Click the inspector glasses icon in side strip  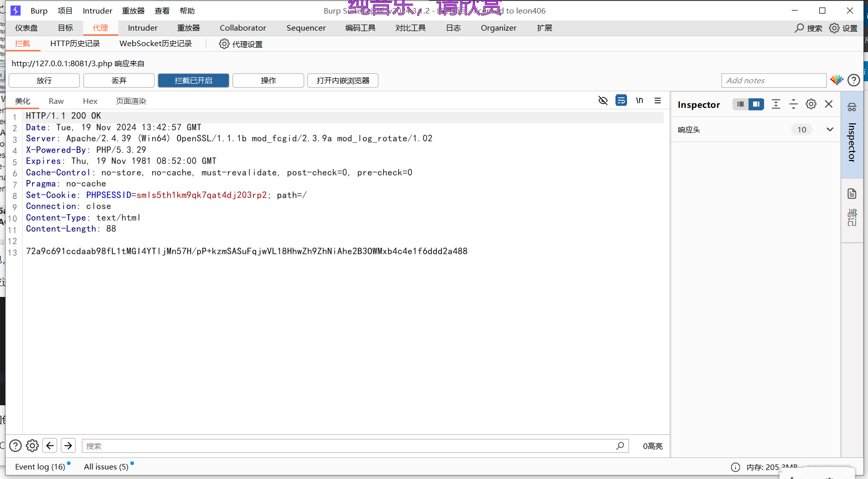coord(852,107)
